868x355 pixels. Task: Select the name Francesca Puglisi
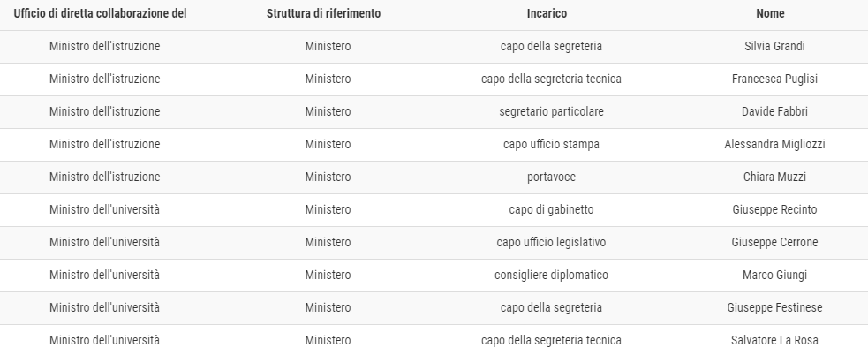[774, 79]
